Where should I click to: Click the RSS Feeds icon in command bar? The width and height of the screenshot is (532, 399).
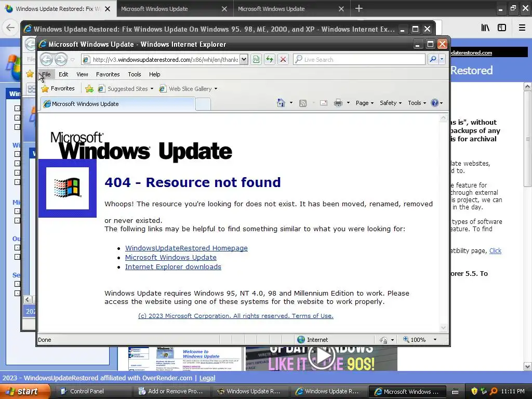(x=303, y=103)
